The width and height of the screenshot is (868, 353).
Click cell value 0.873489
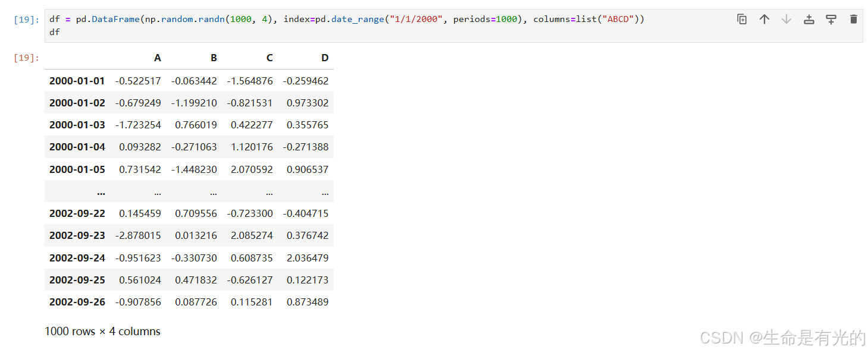click(308, 302)
